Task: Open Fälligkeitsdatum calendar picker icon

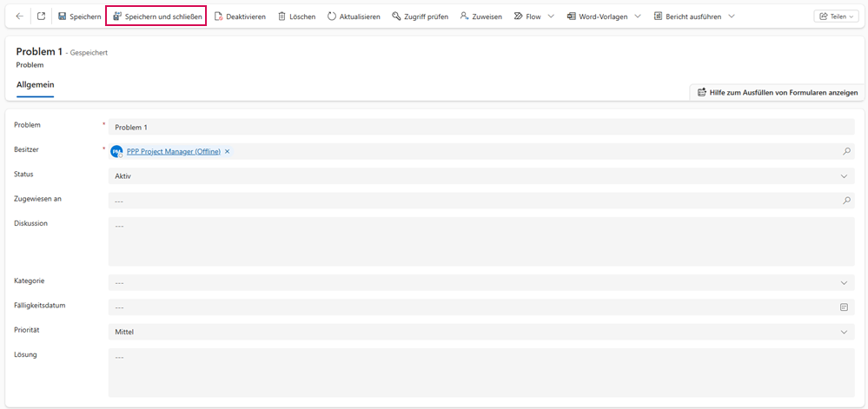Action: coord(844,307)
